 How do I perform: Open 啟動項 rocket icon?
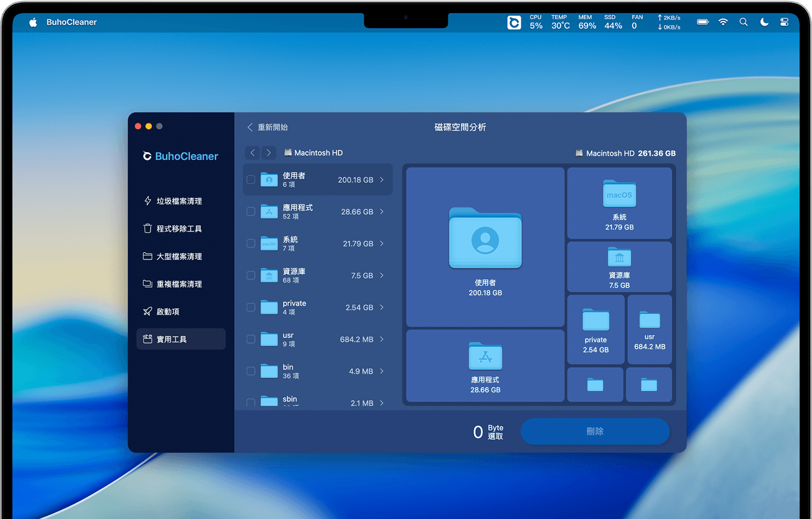(x=147, y=311)
